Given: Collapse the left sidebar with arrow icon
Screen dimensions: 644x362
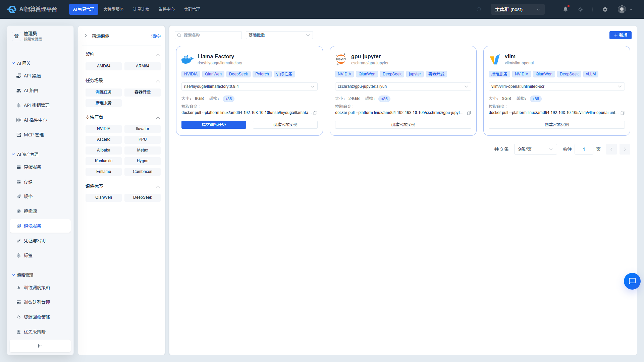Looking at the screenshot, I should [x=40, y=346].
